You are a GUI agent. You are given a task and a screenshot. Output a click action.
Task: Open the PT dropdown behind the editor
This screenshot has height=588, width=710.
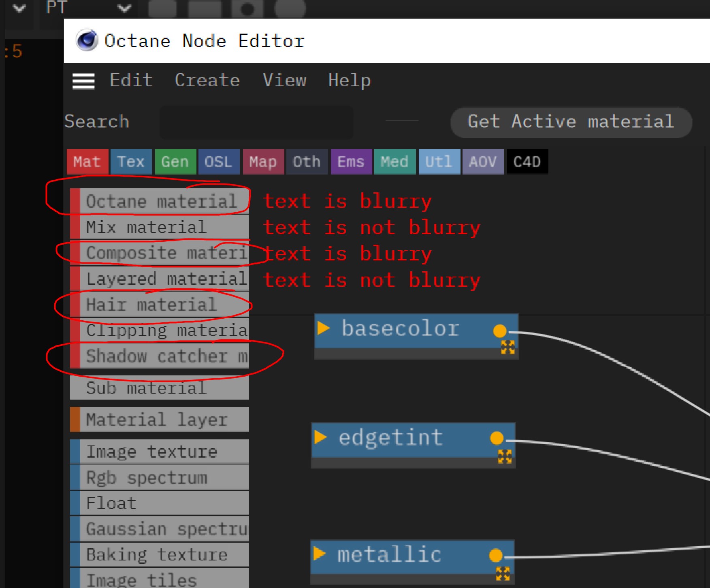coord(89,8)
